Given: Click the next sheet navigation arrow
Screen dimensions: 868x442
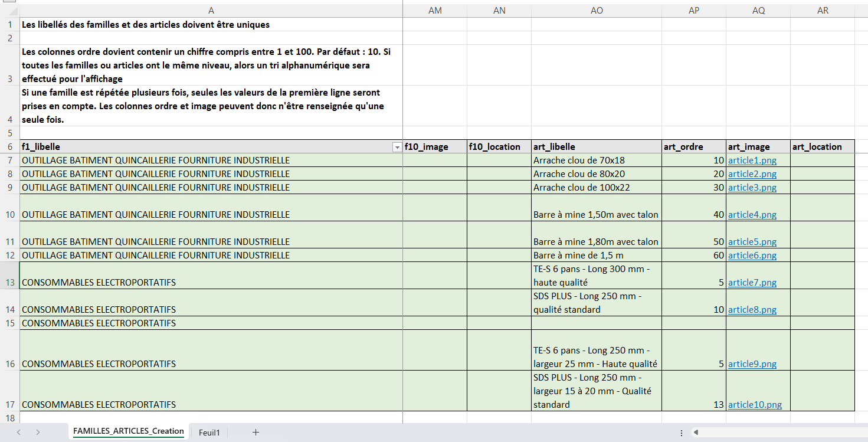Looking at the screenshot, I should pyautogui.click(x=38, y=433).
